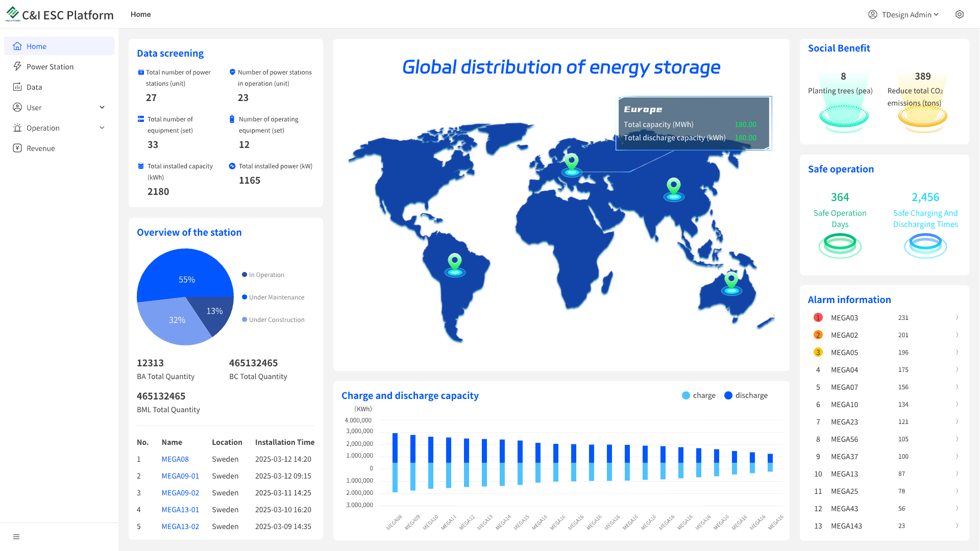
Task: Click the Revenue yen icon in sidebar
Action: [17, 148]
